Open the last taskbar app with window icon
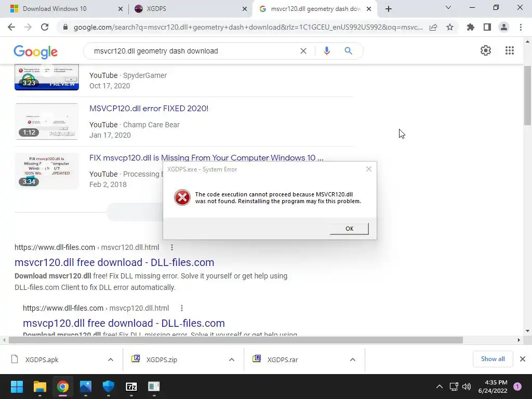Image resolution: width=532 pixels, height=399 pixels. pos(154,387)
